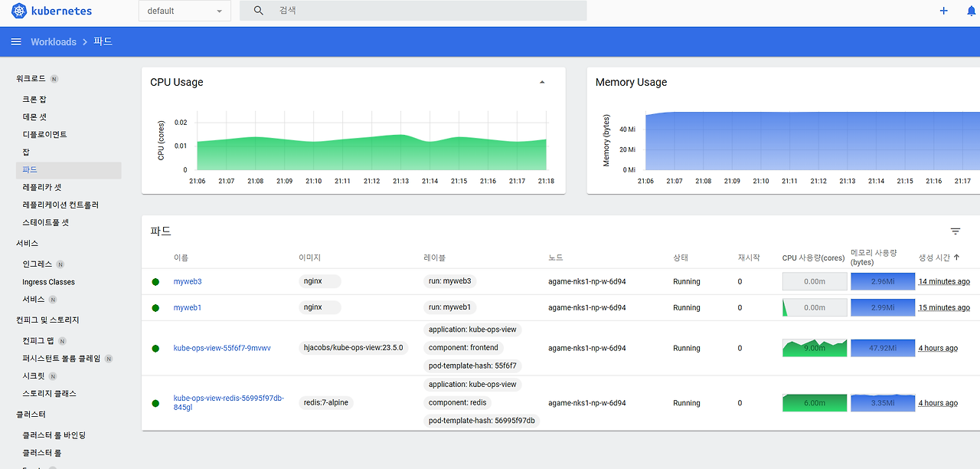Click the Memory Usage chart area
980x469 pixels.
point(812,141)
